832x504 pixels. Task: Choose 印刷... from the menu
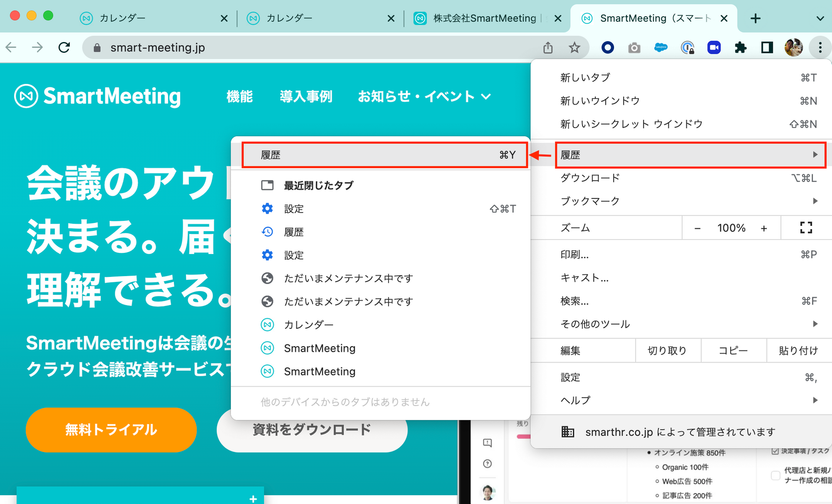pos(681,254)
